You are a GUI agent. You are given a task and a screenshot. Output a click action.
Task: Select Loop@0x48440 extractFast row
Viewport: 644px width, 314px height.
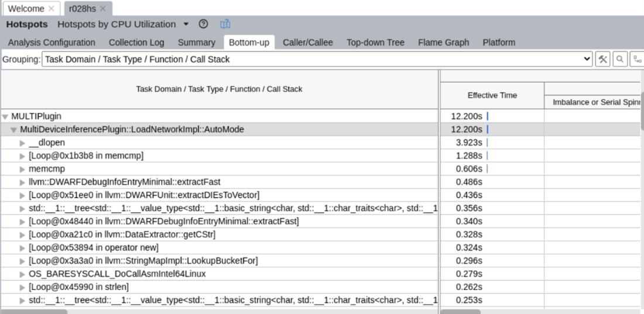pyautogui.click(x=220, y=221)
